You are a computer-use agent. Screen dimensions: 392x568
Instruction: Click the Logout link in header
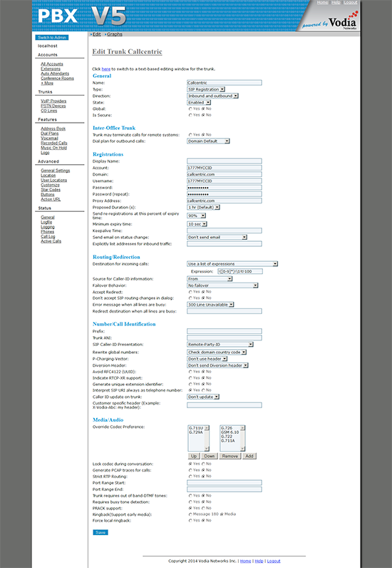(351, 3)
